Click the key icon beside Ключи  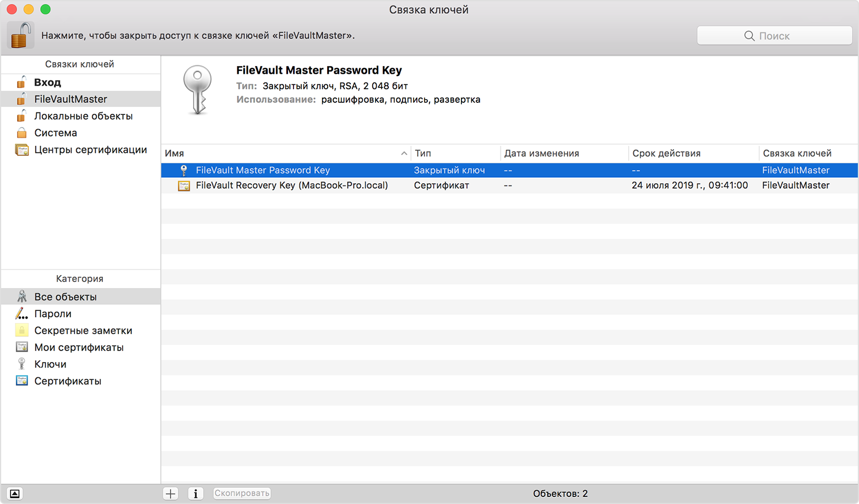tap(21, 364)
